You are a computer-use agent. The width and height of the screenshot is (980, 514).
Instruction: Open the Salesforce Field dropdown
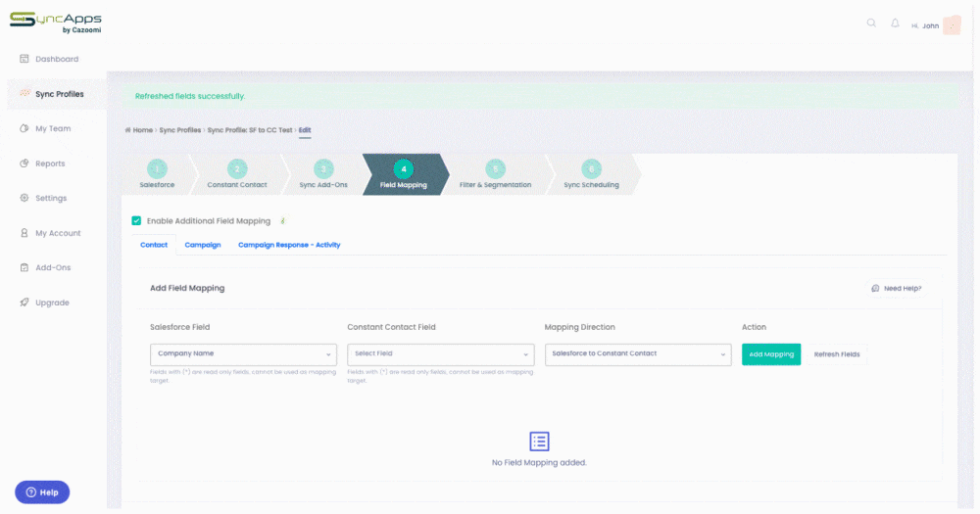click(243, 354)
